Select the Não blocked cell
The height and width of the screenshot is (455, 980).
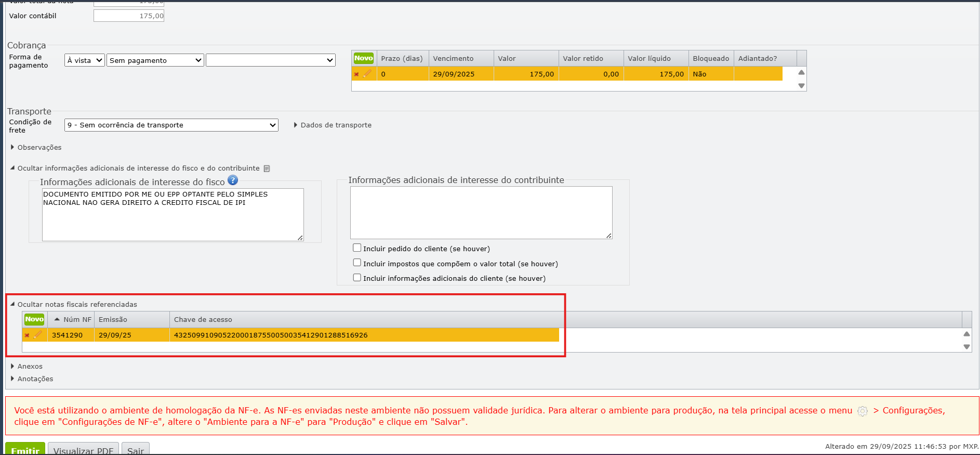[711, 74]
